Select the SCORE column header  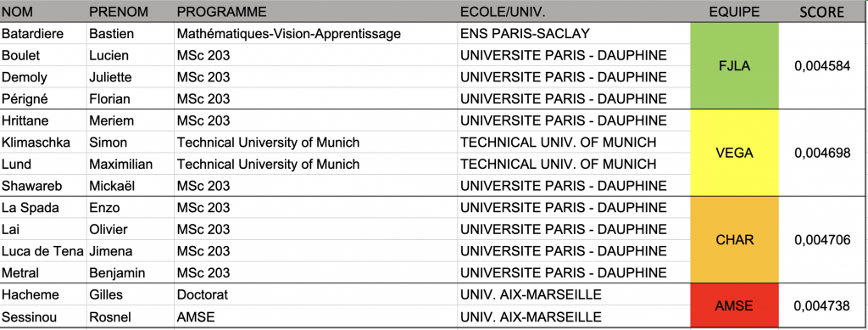[822, 12]
